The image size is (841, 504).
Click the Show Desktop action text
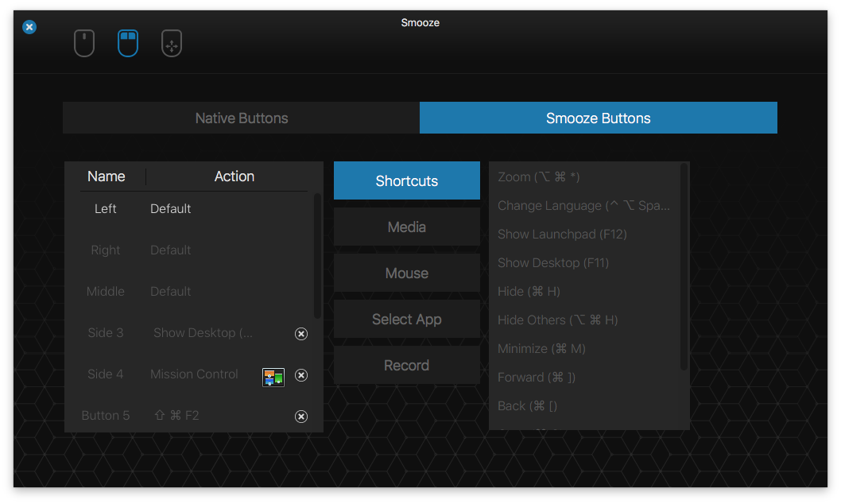(x=203, y=332)
